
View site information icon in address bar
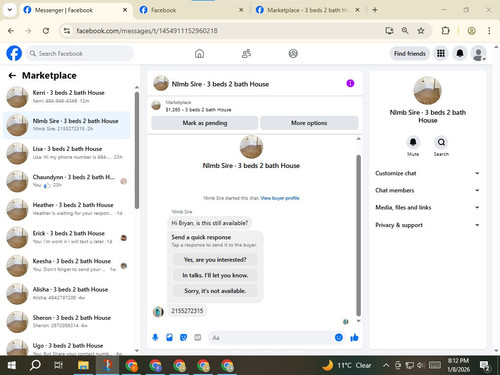[x=67, y=31]
